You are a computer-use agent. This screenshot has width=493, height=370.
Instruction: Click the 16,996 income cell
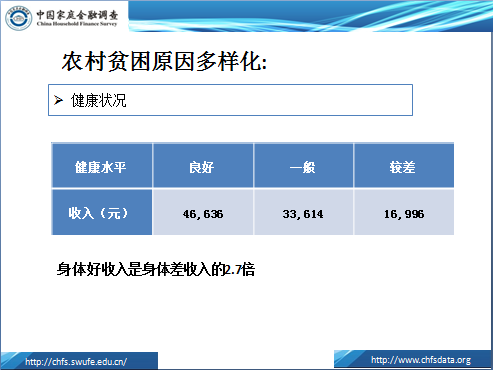tap(404, 212)
